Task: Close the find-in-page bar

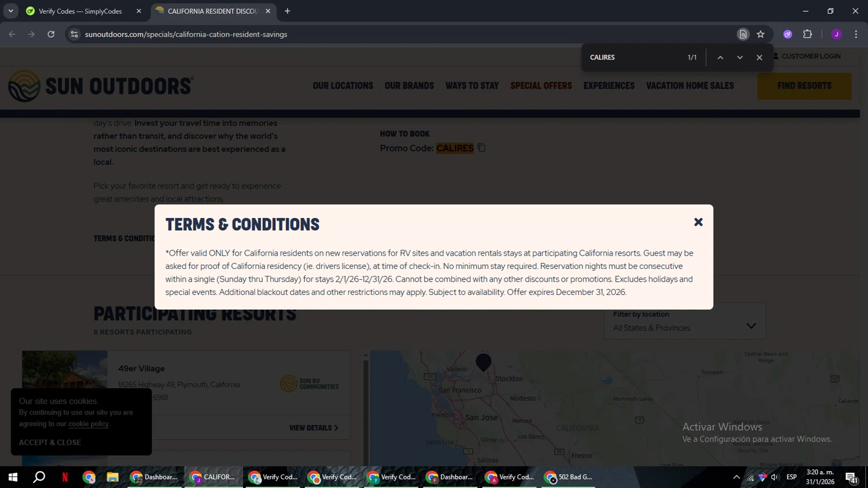Action: [759, 57]
